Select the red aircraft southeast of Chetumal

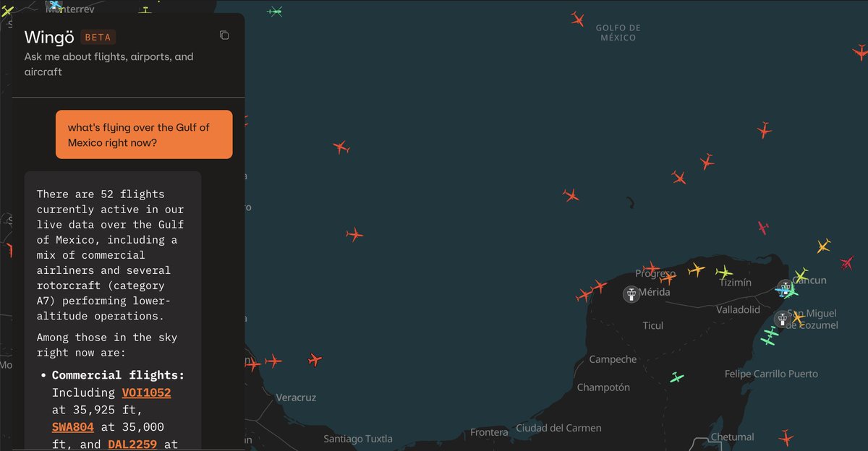tap(786, 437)
